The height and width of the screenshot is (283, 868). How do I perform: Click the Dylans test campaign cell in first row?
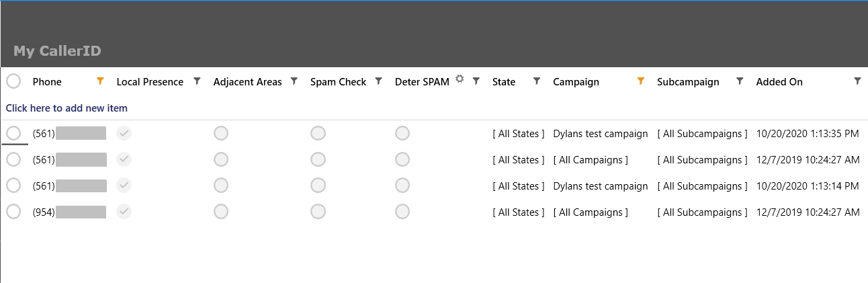coord(600,134)
